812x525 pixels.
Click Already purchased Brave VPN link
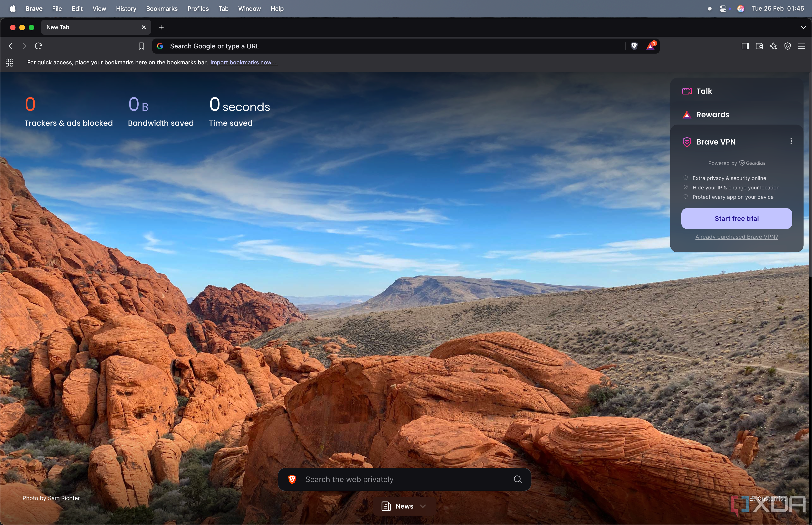[x=736, y=237]
